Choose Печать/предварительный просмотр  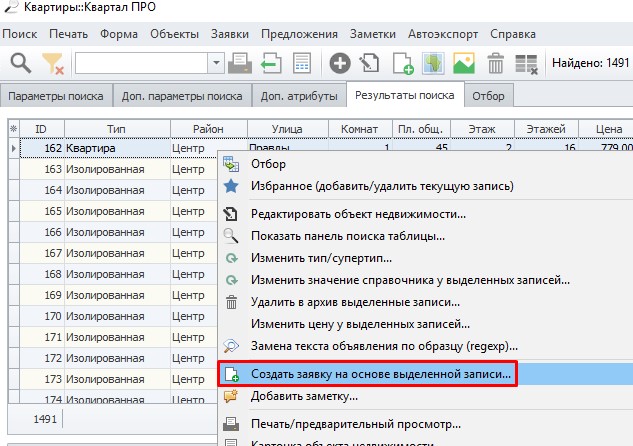click(425, 424)
